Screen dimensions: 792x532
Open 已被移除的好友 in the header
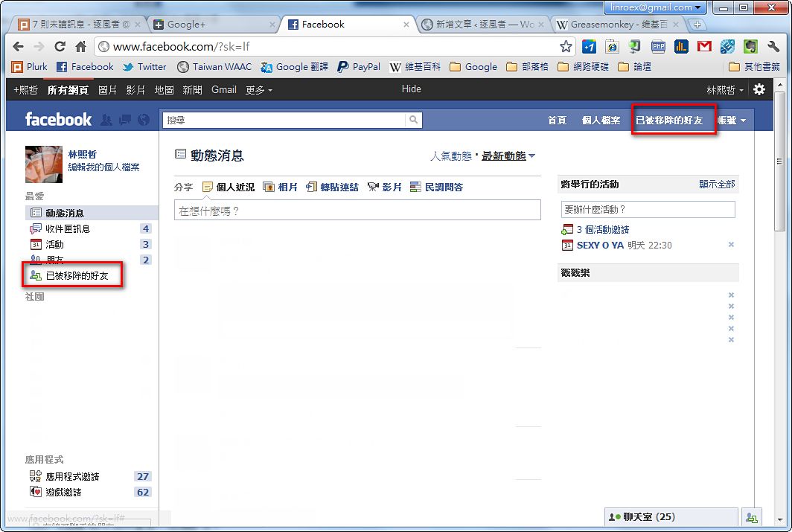tap(669, 120)
